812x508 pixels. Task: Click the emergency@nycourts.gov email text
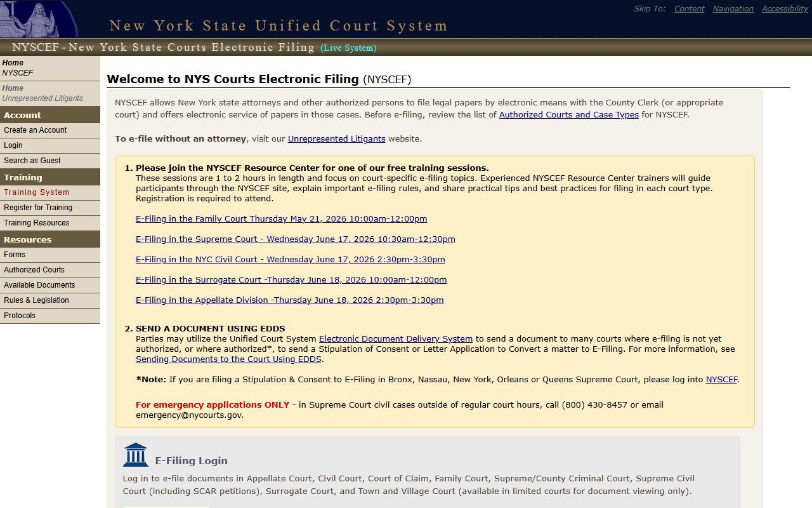(x=190, y=415)
